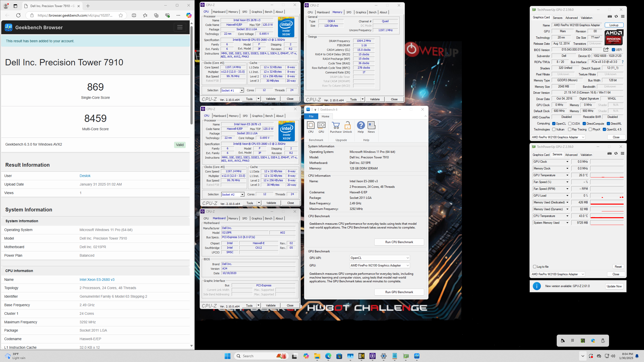This screenshot has height=362, width=644.
Task: Open adapter dropdown in top GPU-Z window
Action: (x=558, y=137)
